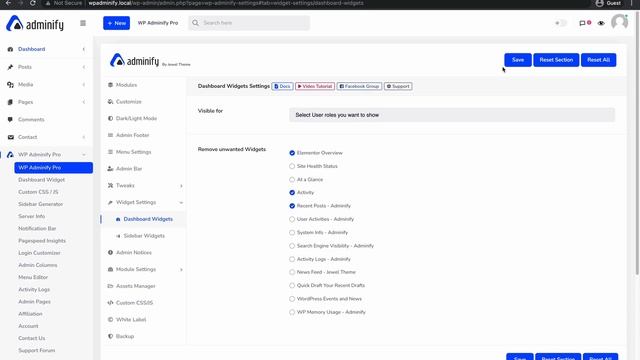Check At a Glance widget
640x360 pixels.
292,180
